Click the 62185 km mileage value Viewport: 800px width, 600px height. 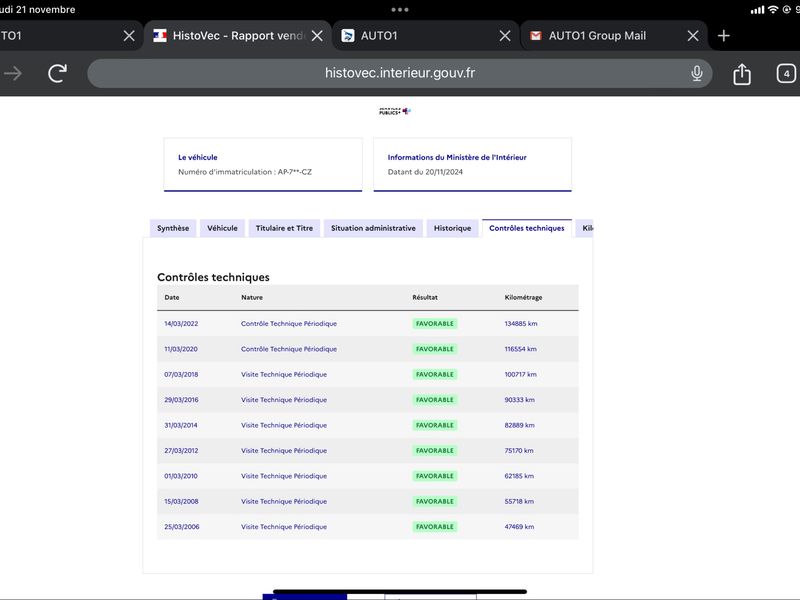point(519,476)
